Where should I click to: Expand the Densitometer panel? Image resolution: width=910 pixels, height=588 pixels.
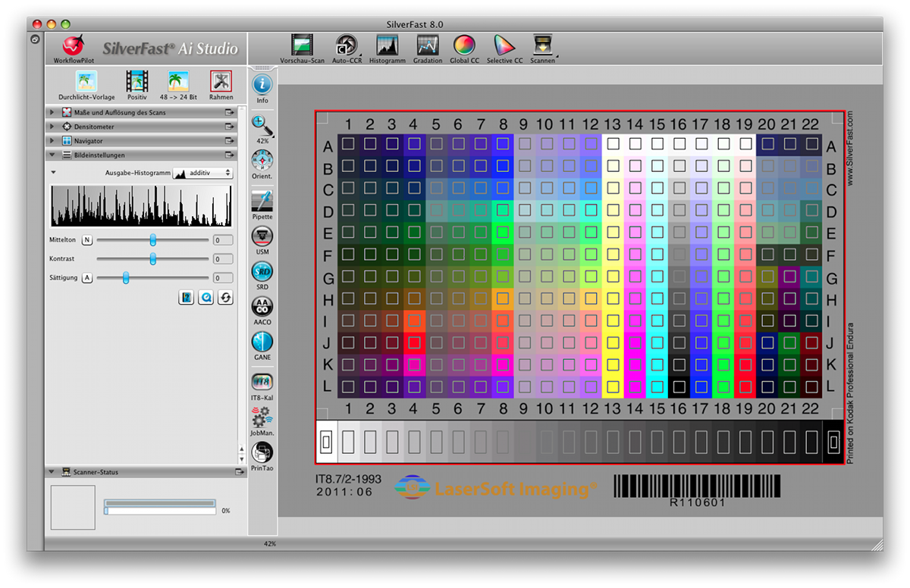[x=52, y=127]
